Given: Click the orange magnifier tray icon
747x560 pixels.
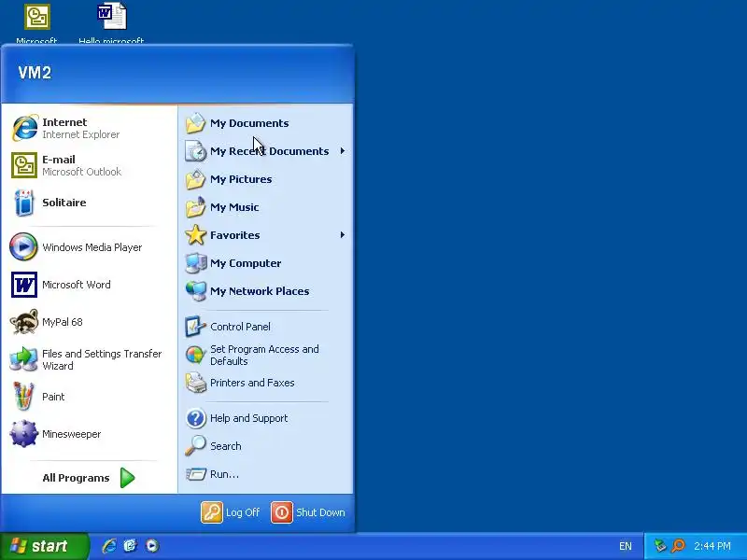Looking at the screenshot, I should point(678,546).
